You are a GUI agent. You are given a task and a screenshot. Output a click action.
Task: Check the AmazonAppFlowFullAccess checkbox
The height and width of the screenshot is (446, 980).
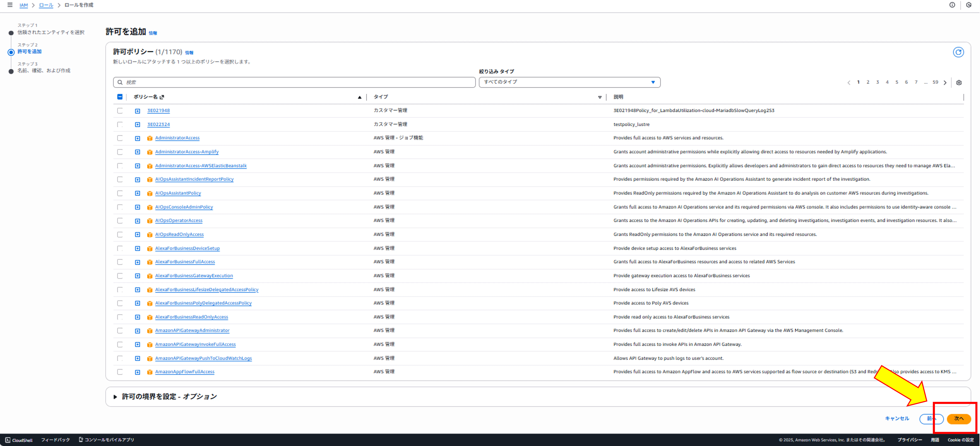(120, 372)
